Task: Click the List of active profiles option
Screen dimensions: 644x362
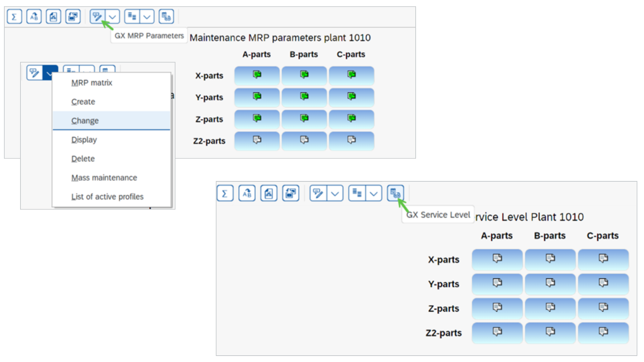Action: point(107,197)
